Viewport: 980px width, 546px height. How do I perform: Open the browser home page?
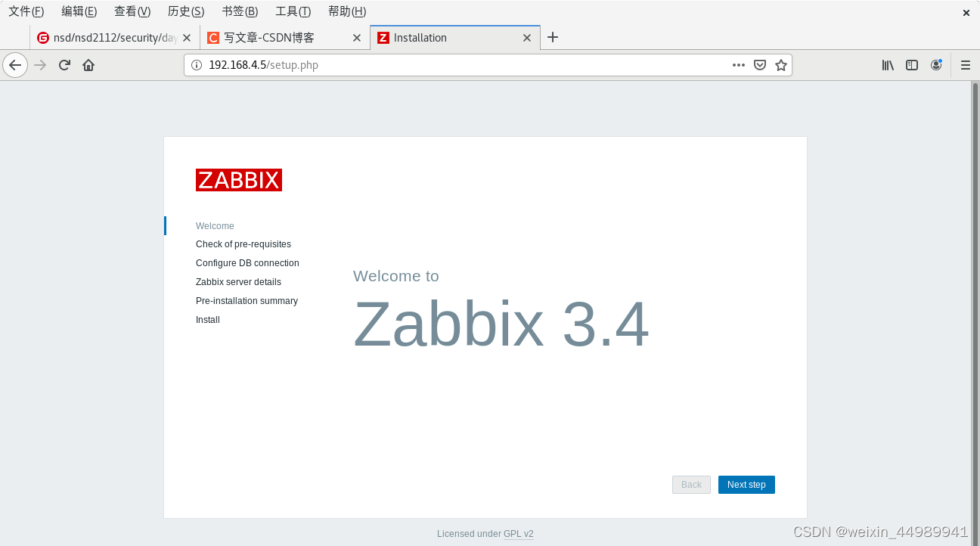coord(88,65)
